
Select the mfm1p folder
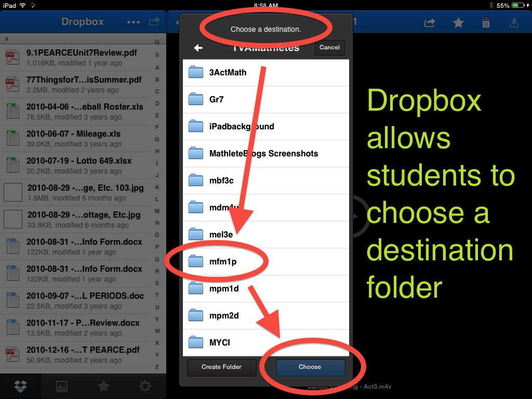[x=265, y=262]
